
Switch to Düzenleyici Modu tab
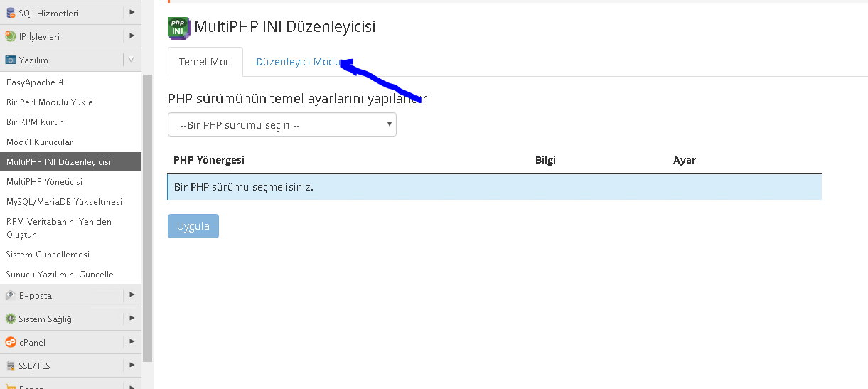299,62
